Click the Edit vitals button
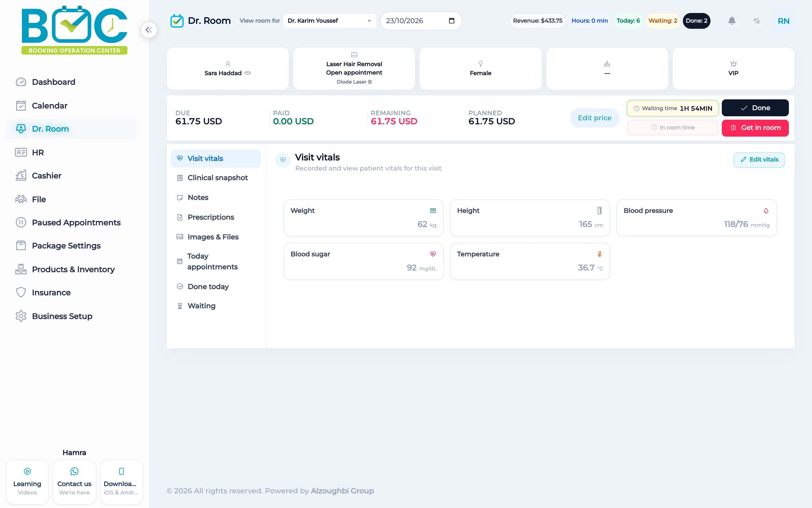 [x=759, y=159]
